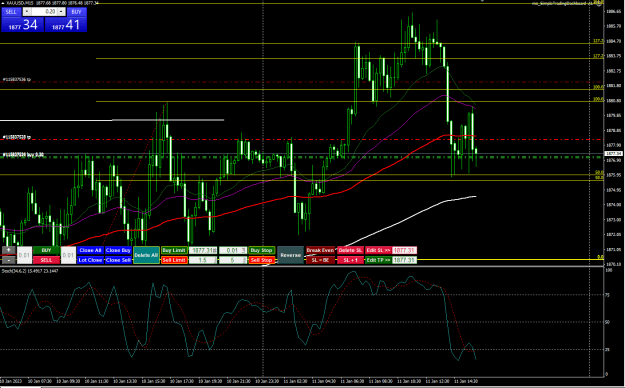Click the Buy Stop button
625x388 pixels.
click(x=261, y=250)
